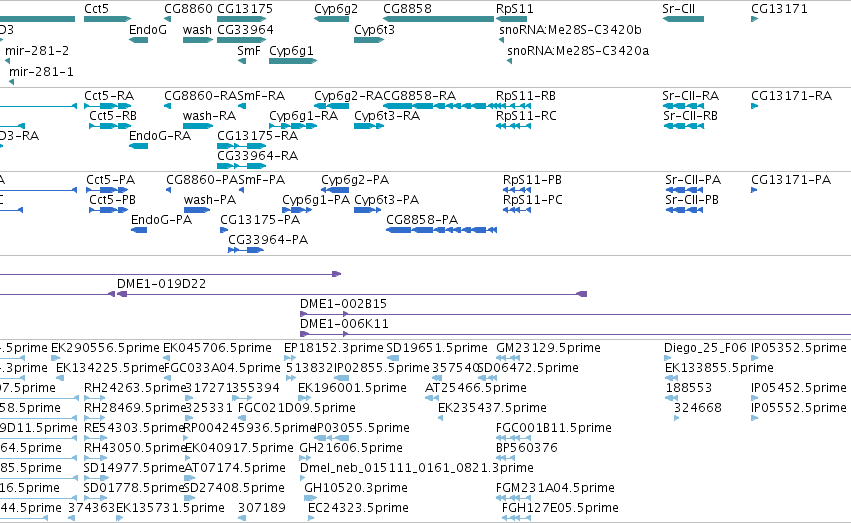Select the wash-RA transcript label
The width and height of the screenshot is (851, 523).
pos(209,116)
